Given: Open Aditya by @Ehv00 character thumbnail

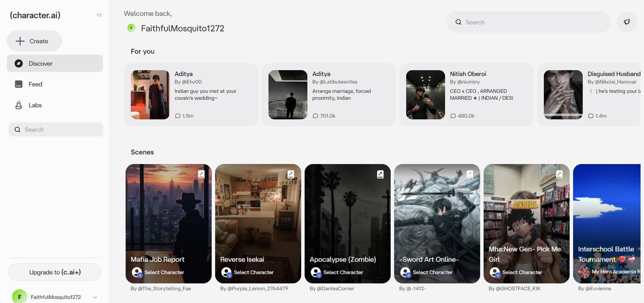Looking at the screenshot, I should pos(150,95).
